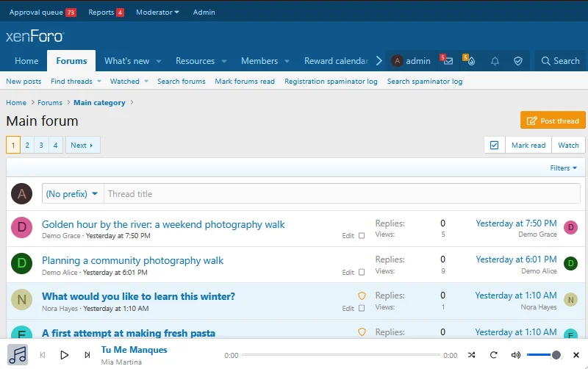Click the Post thread button
588x369 pixels.
553,121
